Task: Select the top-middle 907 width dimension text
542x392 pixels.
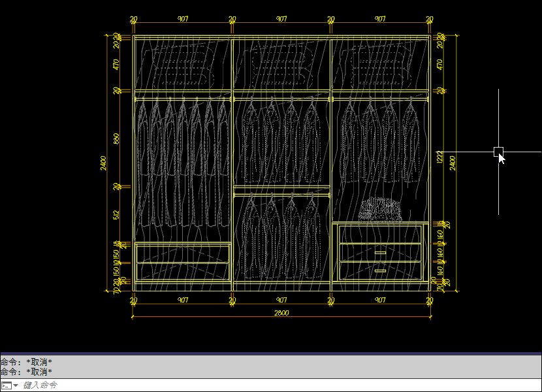Action: click(x=281, y=20)
